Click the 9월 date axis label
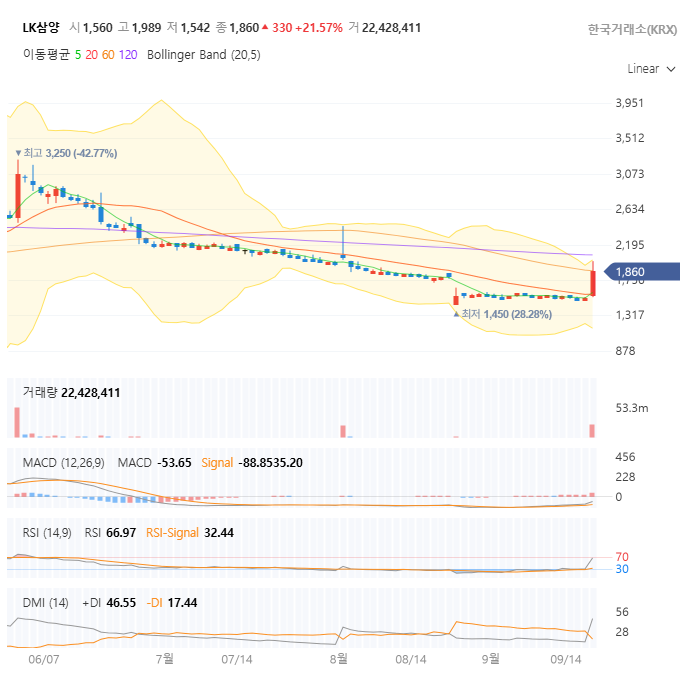This screenshot has width=680, height=697. coord(491,659)
